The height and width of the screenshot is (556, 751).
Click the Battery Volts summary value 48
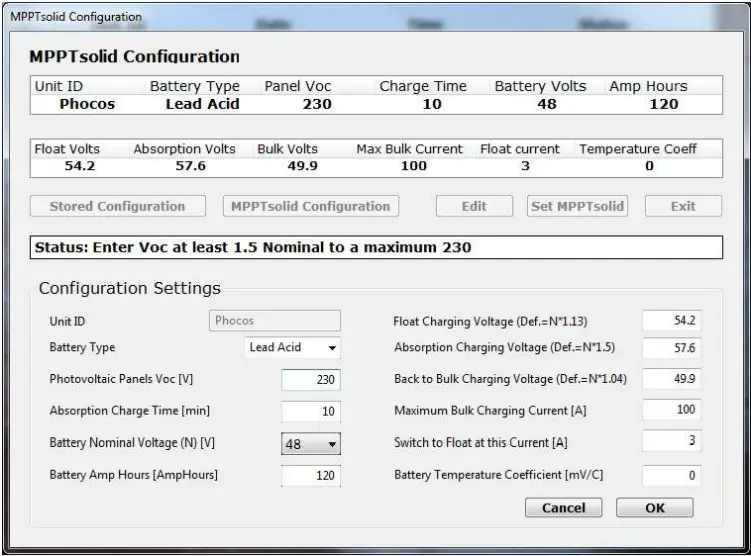[x=547, y=104]
